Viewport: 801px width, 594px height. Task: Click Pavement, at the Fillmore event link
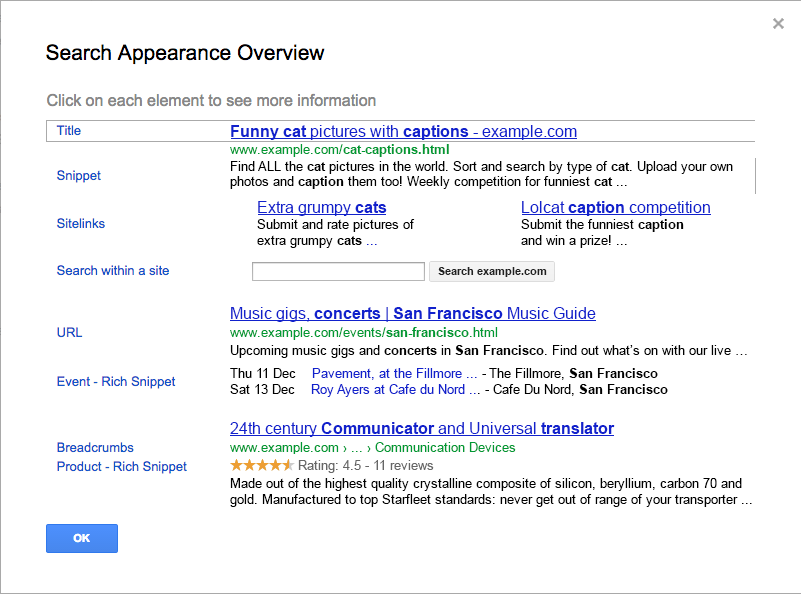pyautogui.click(x=387, y=374)
